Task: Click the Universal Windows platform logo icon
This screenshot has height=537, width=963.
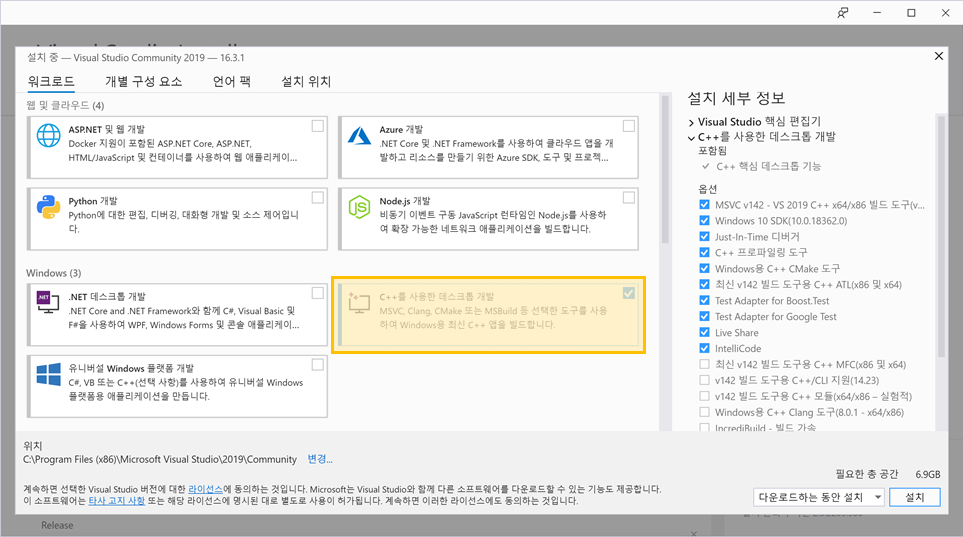Action: [49, 374]
